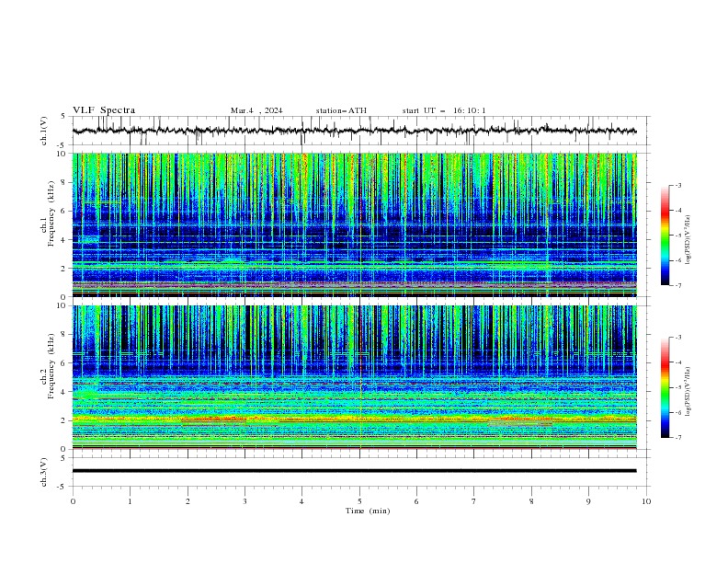Viewport: 728px width, 563px height.
Task: Click the "3" tick label on the time axis
Action: (x=245, y=501)
